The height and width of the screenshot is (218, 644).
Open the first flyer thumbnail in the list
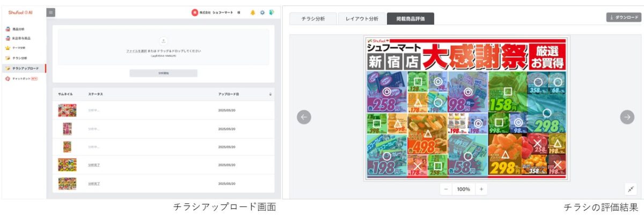67,111
